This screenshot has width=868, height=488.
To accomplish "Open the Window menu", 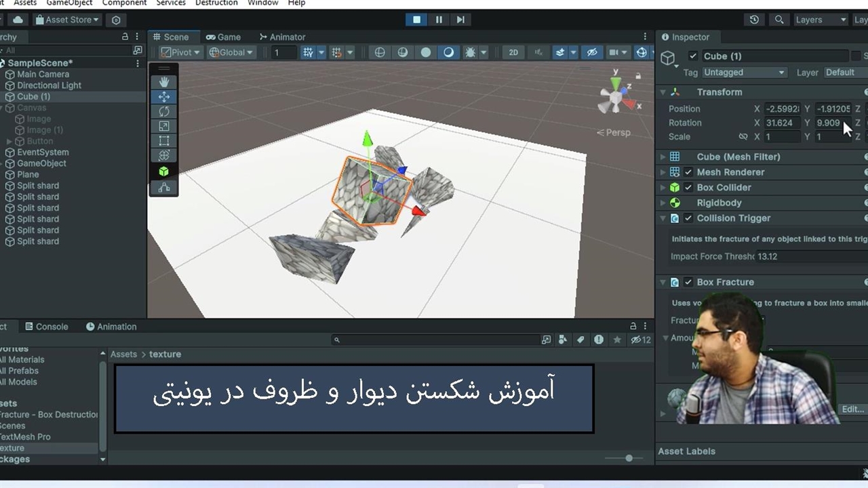I will click(262, 3).
